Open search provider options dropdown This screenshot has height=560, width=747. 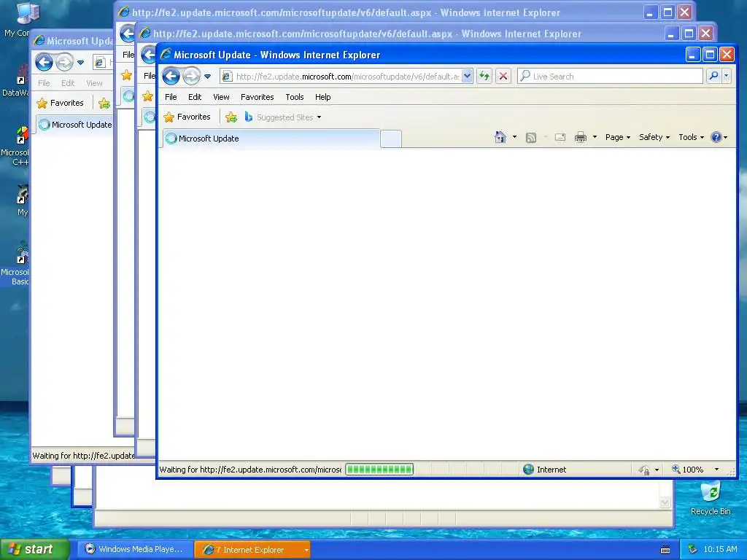(726, 76)
